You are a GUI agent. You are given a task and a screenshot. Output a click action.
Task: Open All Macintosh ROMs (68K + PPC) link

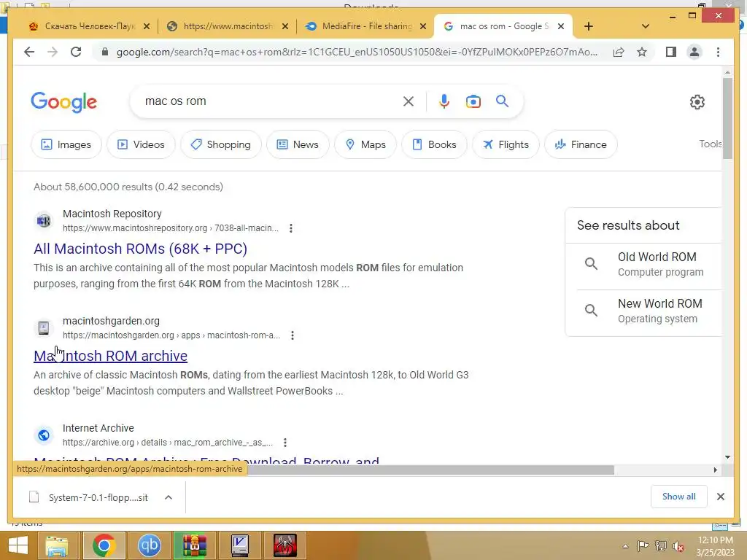[x=141, y=249]
